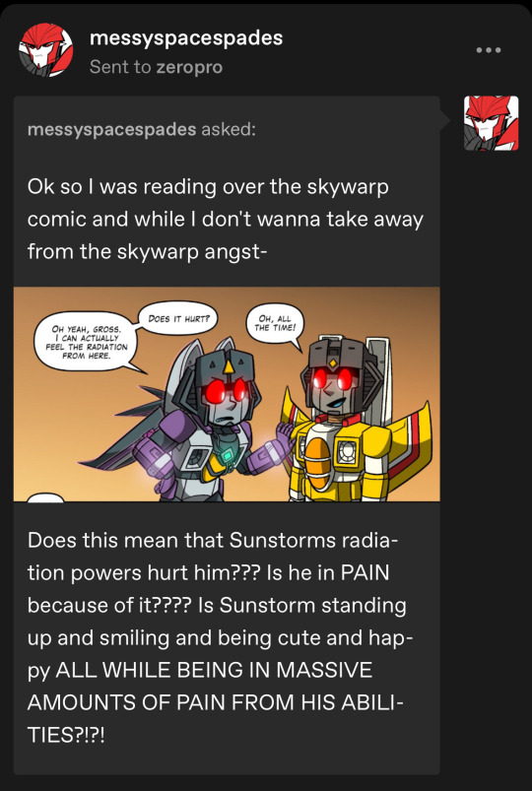Click the "feel the radiation" speech bubble
The height and width of the screenshot is (791, 532).
[87, 342]
